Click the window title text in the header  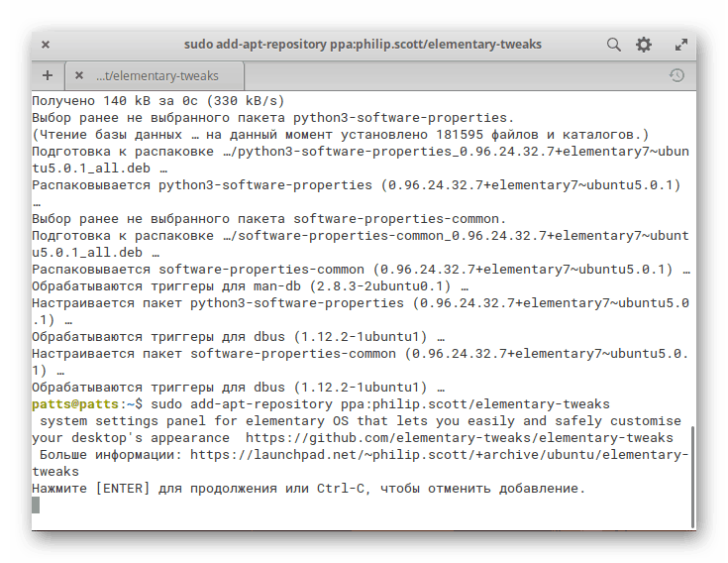coord(364,45)
